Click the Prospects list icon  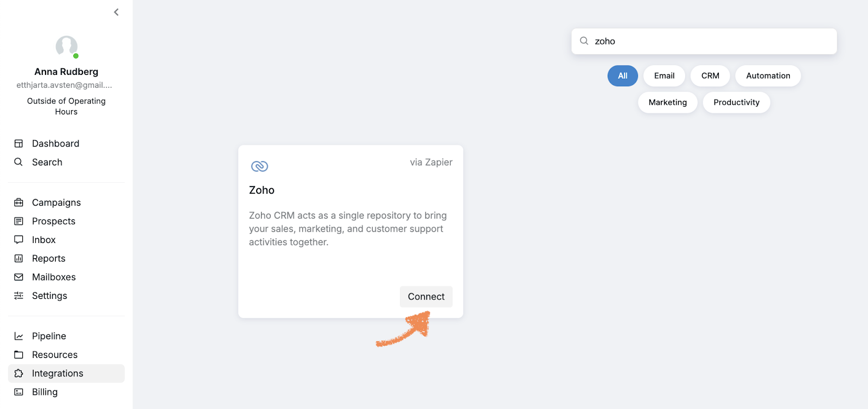tap(18, 221)
